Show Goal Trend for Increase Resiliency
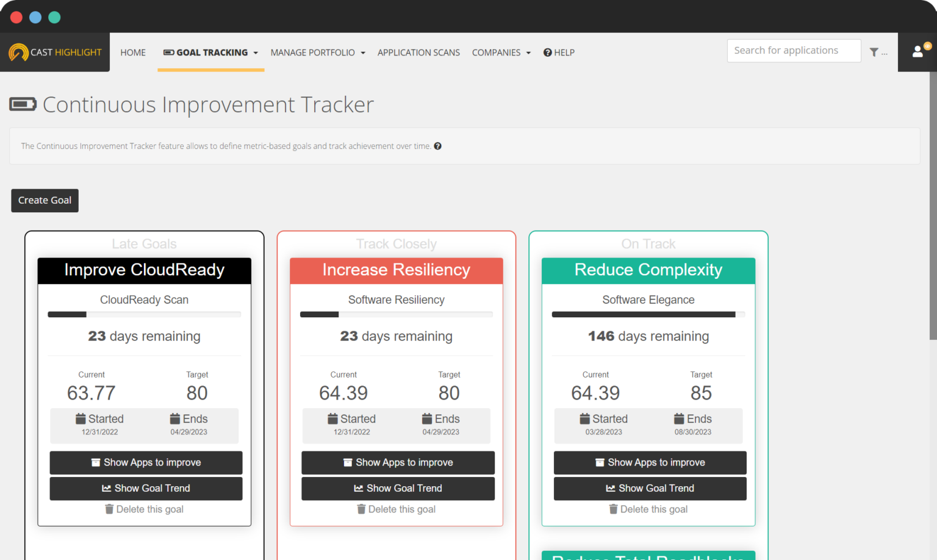Screen dimensions: 937x560 398,488
